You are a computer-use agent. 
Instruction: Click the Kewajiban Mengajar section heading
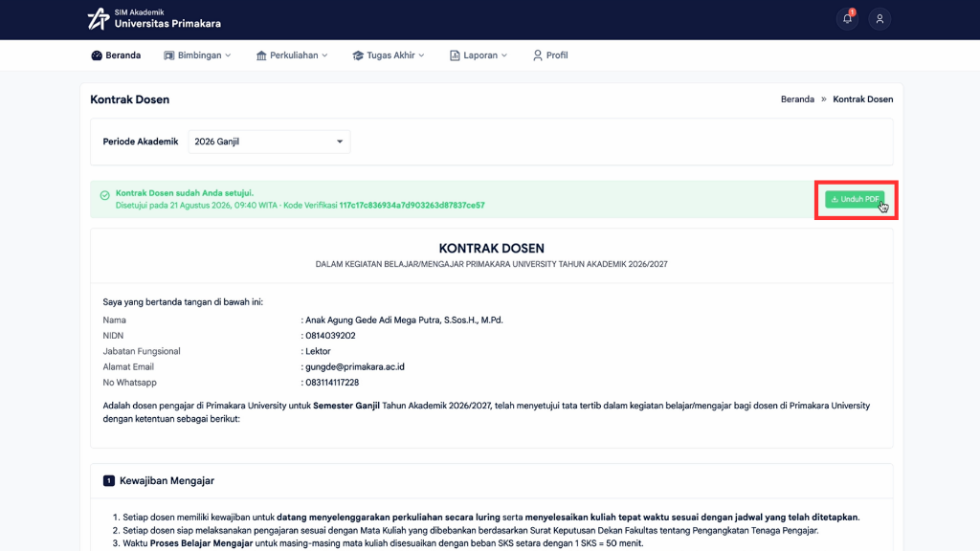[x=167, y=480]
